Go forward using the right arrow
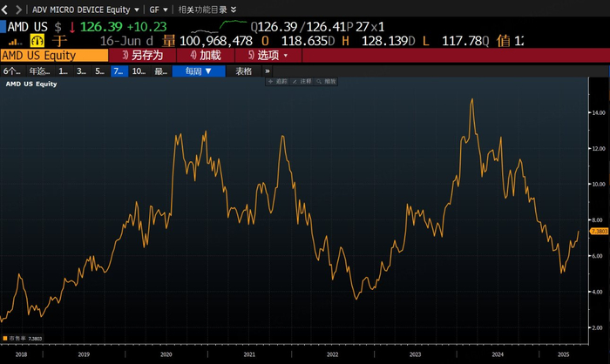Screen dimensions: 610x364 pyautogui.click(x=18, y=10)
